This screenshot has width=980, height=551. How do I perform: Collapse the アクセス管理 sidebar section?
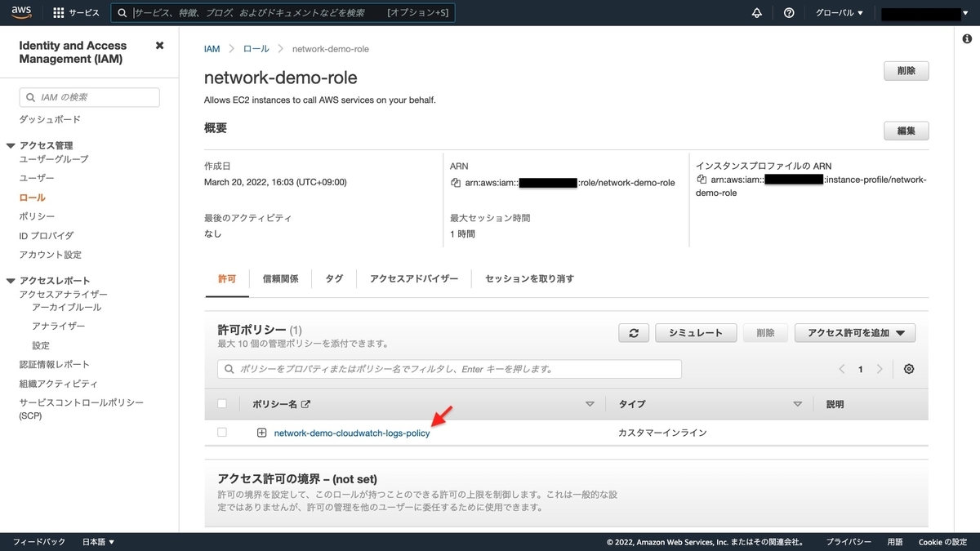click(x=11, y=145)
